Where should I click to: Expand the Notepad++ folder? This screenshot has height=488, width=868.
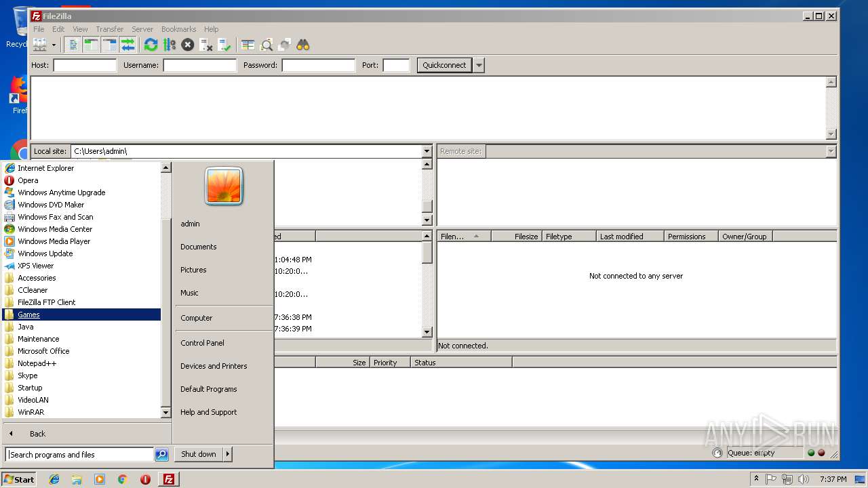(x=82, y=363)
